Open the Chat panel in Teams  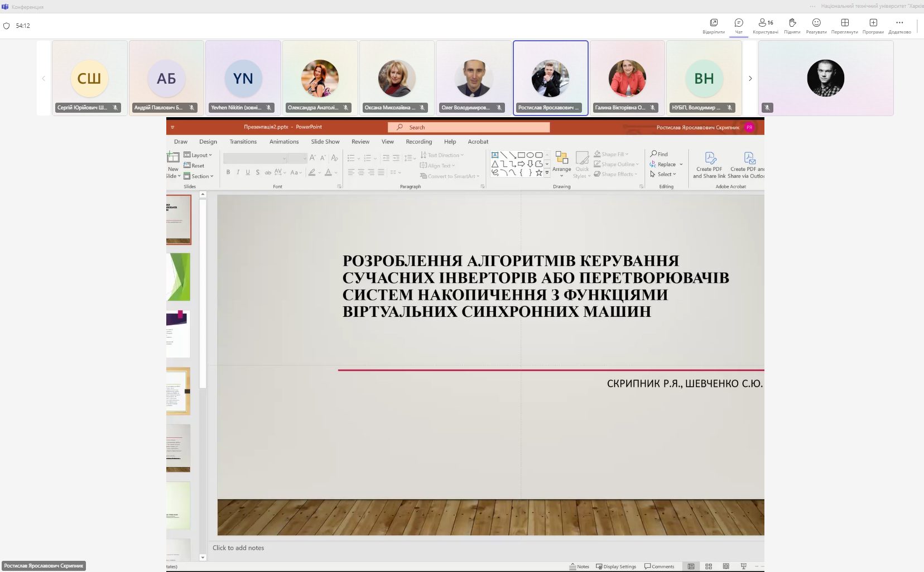click(x=739, y=25)
